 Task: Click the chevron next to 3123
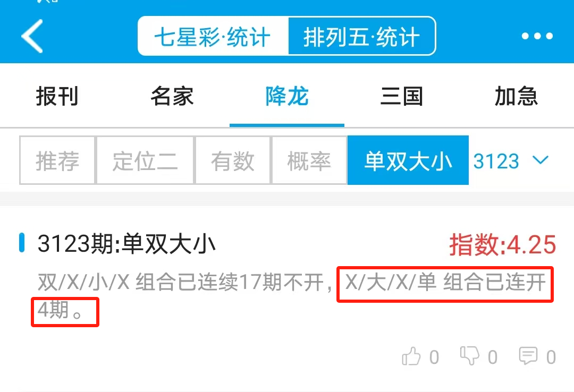(x=541, y=160)
